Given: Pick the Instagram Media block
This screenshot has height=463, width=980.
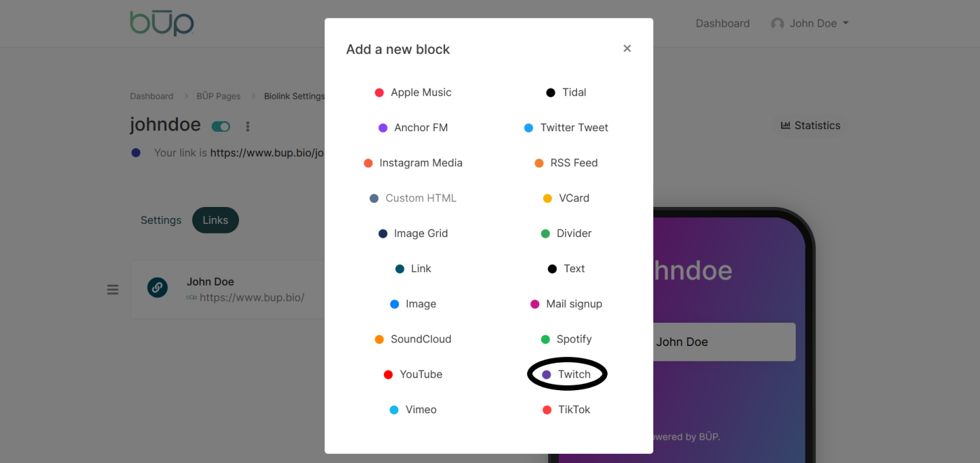Looking at the screenshot, I should (x=413, y=163).
